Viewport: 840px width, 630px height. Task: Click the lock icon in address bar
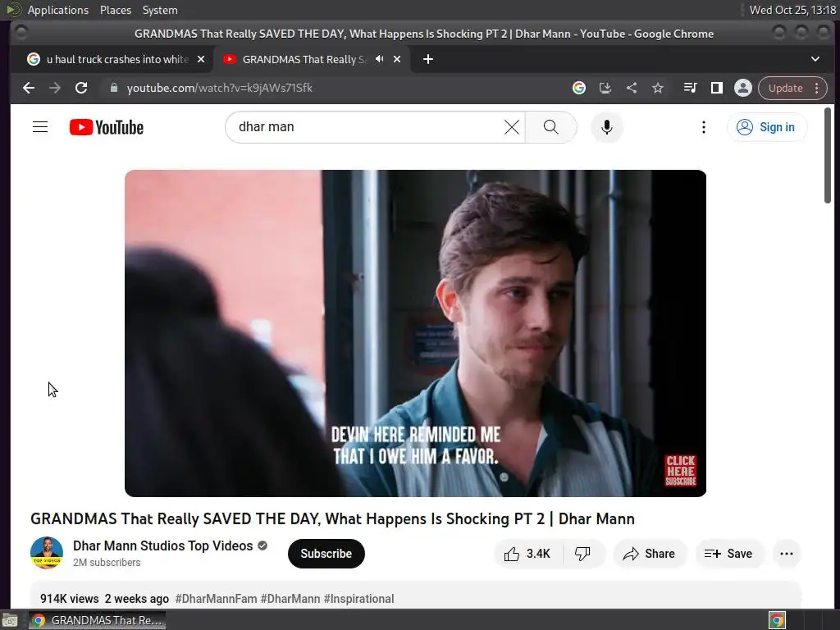click(113, 88)
